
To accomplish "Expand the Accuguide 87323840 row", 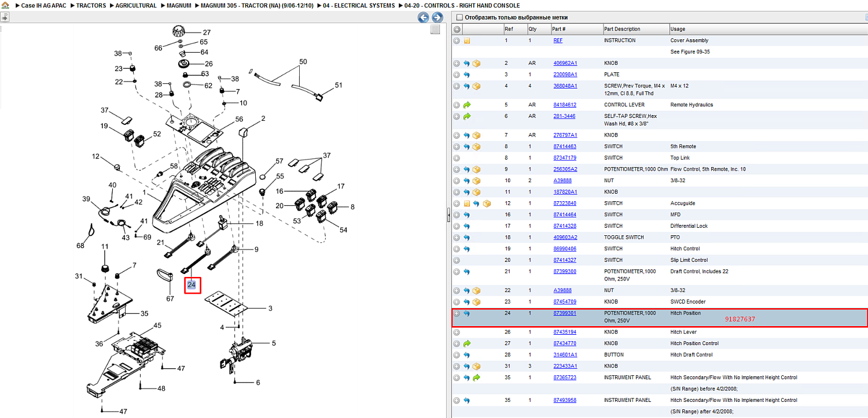I will click(457, 204).
